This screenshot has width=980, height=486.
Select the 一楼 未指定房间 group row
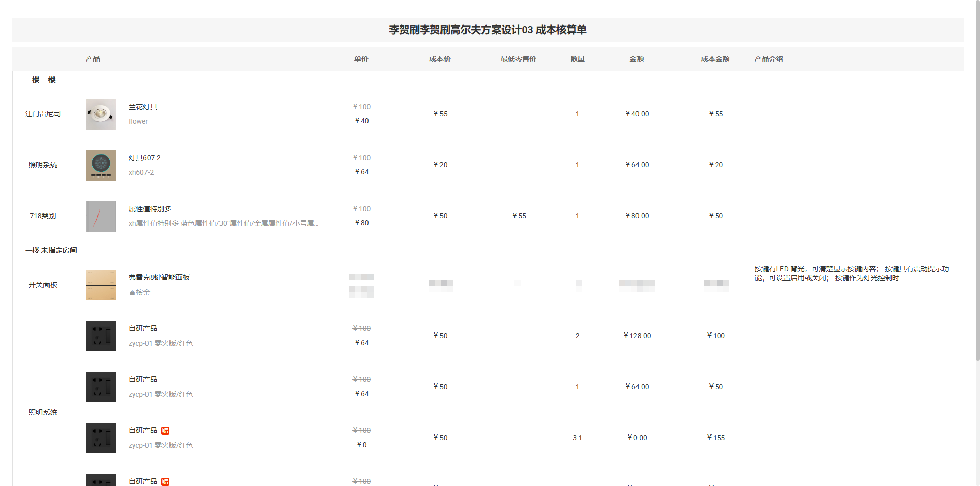(488, 251)
